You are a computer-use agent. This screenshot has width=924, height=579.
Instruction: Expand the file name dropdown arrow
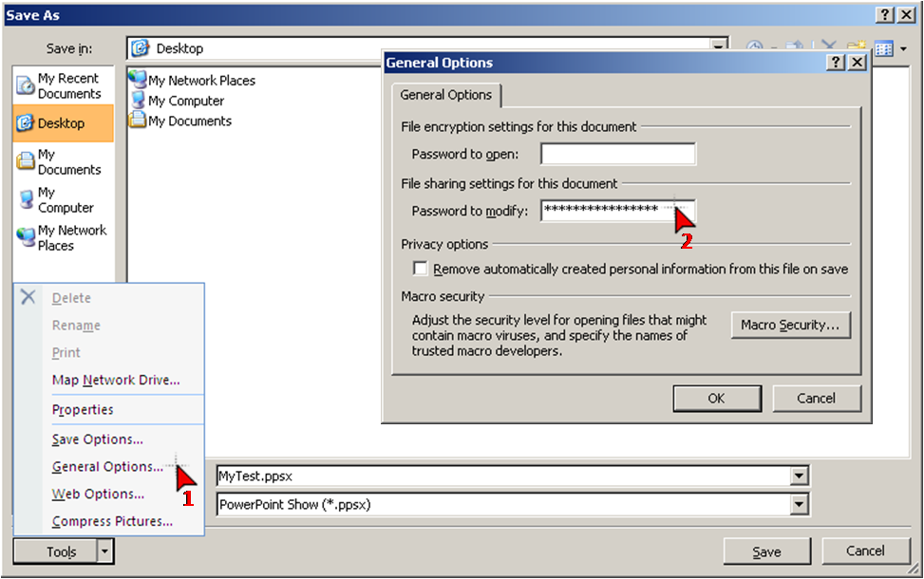point(799,476)
